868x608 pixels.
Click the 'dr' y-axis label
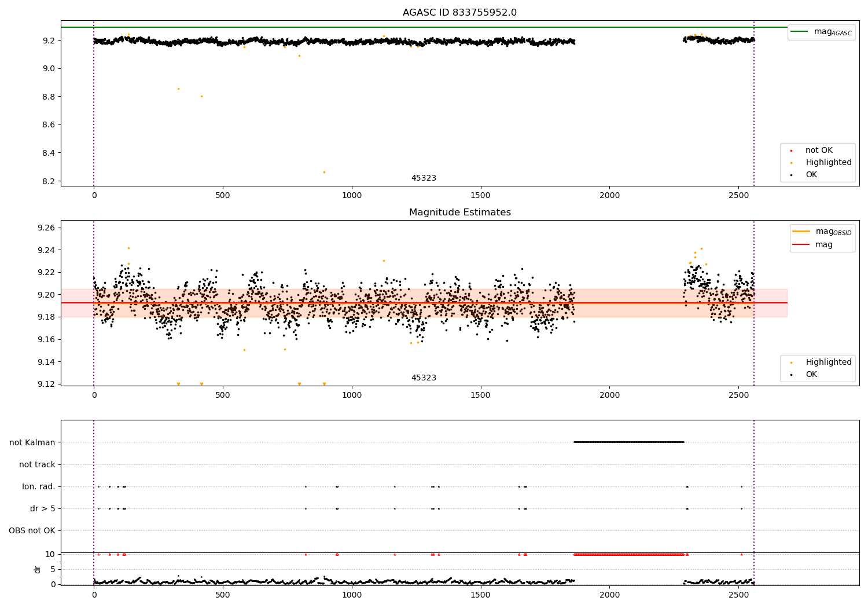click(38, 569)
